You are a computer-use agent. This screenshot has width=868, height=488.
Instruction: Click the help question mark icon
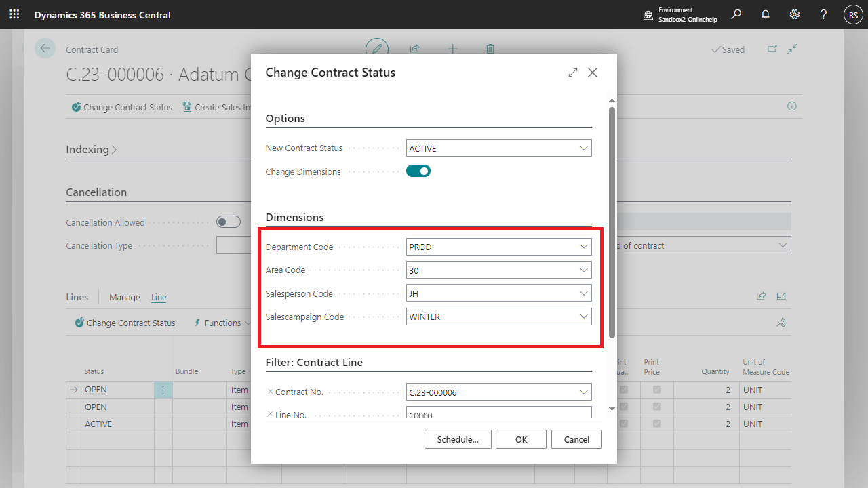(x=823, y=14)
